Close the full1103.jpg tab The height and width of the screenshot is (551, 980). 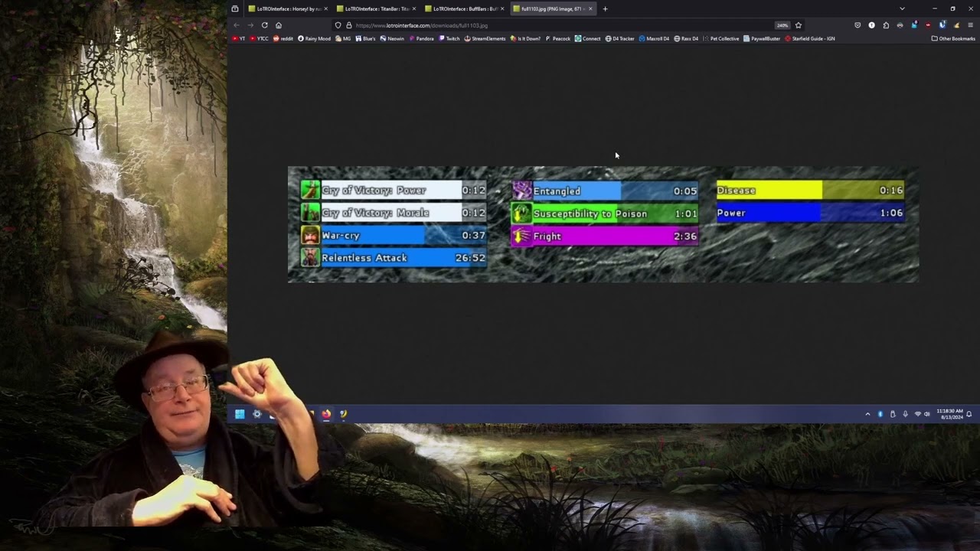(x=590, y=8)
